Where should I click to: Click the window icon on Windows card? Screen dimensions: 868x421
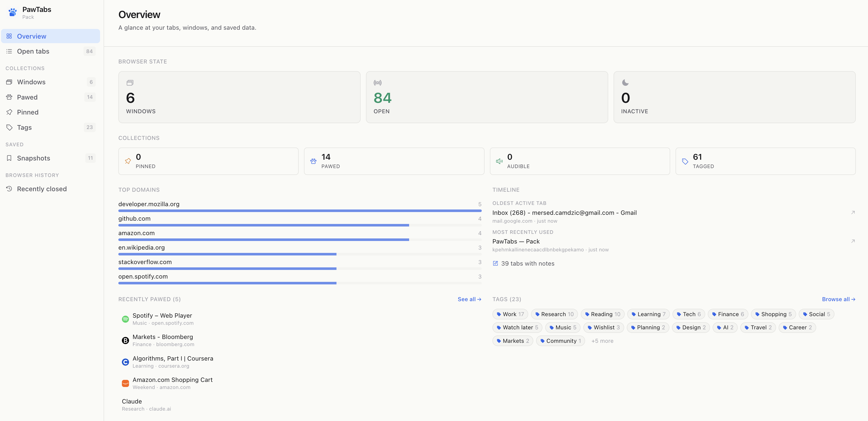(x=130, y=83)
